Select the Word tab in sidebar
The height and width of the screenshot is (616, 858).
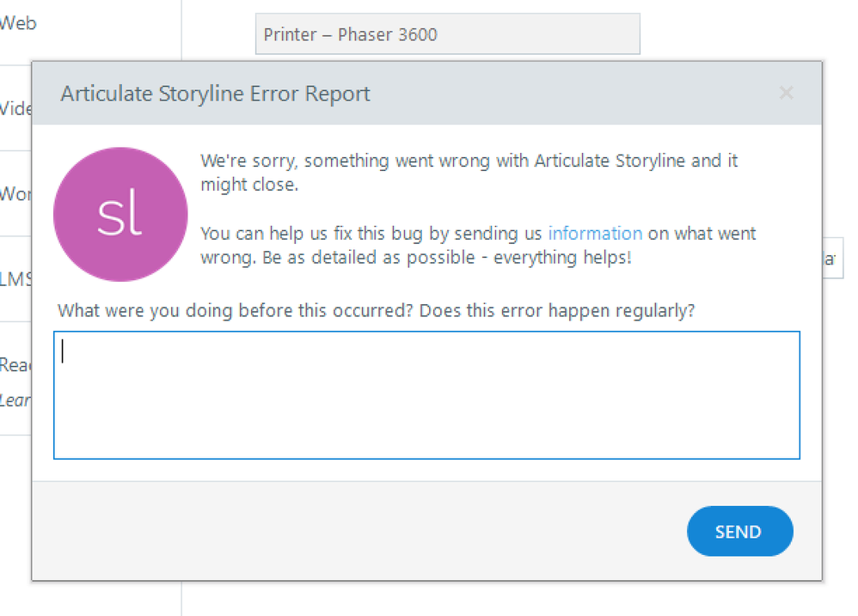tap(15, 193)
